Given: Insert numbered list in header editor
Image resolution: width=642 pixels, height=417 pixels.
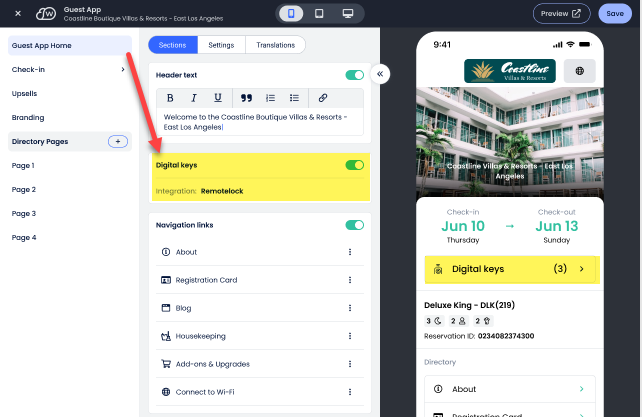Looking at the screenshot, I should [x=270, y=98].
